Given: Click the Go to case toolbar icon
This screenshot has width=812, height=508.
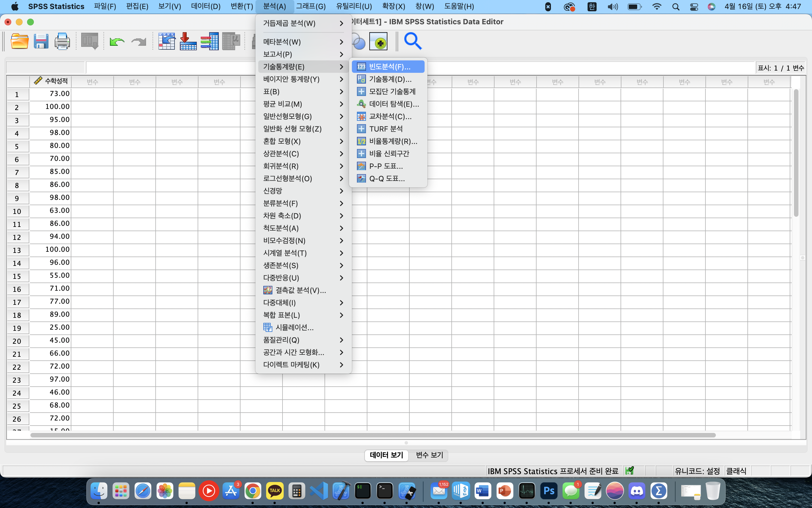Looking at the screenshot, I should (x=167, y=41).
